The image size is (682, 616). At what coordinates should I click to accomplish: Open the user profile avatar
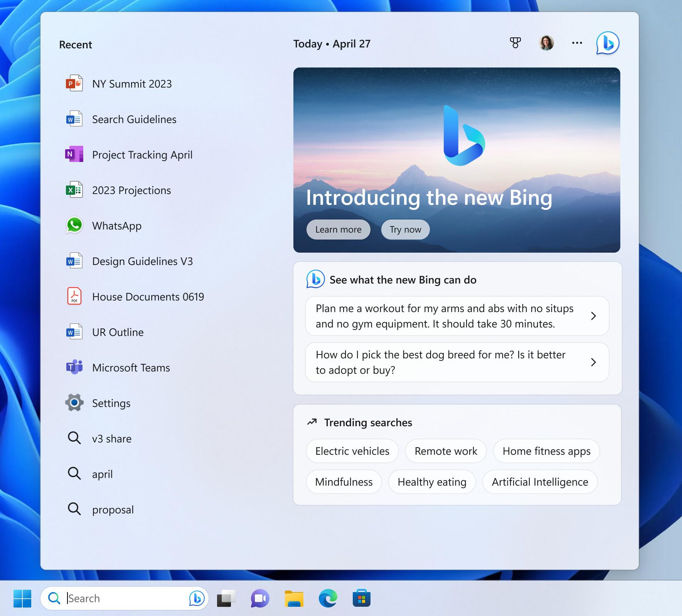pos(546,43)
